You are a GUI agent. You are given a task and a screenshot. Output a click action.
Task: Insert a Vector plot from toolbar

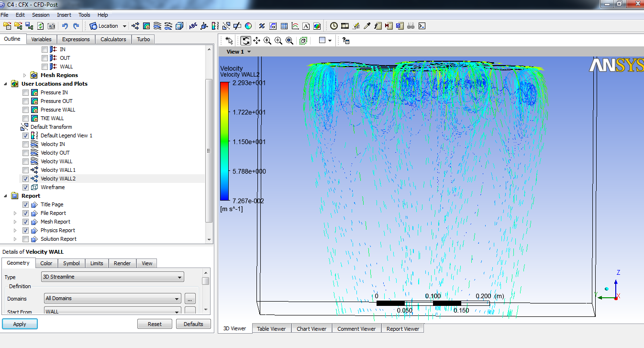click(135, 26)
